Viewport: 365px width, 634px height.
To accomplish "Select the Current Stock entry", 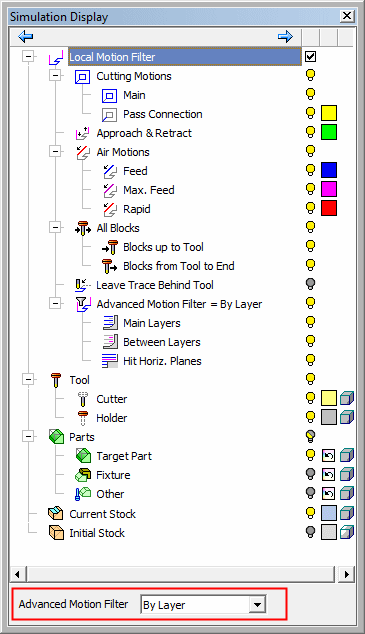I will click(102, 514).
